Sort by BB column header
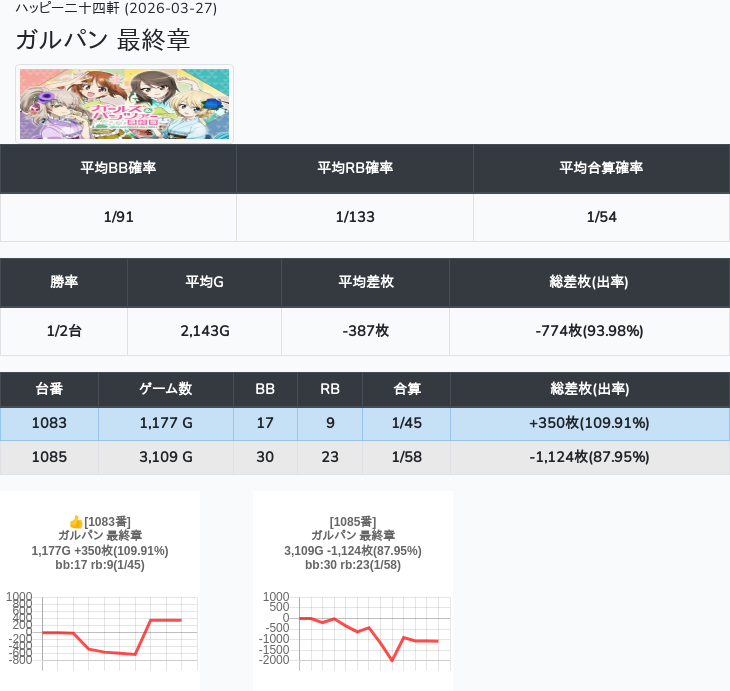 265,389
